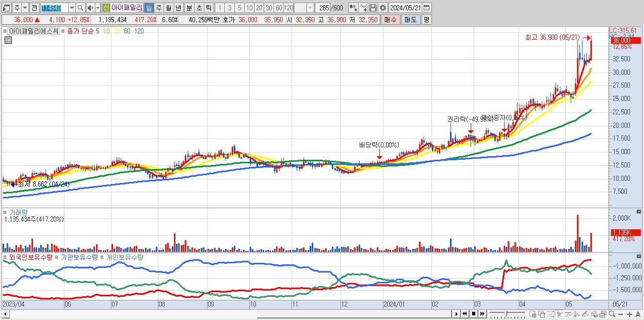Open the dropdown beside the speaker icon

click(x=98, y=8)
